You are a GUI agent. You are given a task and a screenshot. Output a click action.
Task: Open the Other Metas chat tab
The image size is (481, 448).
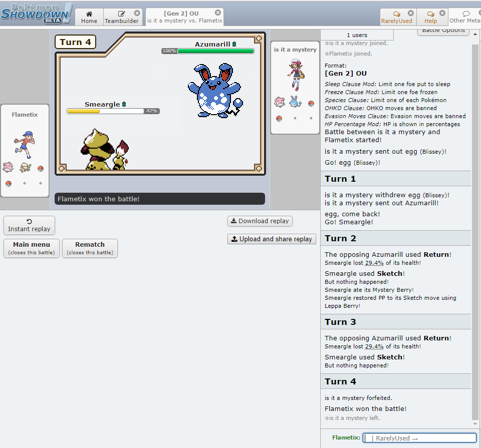pyautogui.click(x=464, y=17)
